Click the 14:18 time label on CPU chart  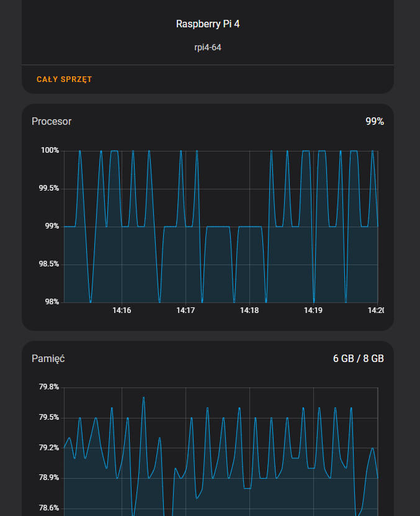point(249,310)
